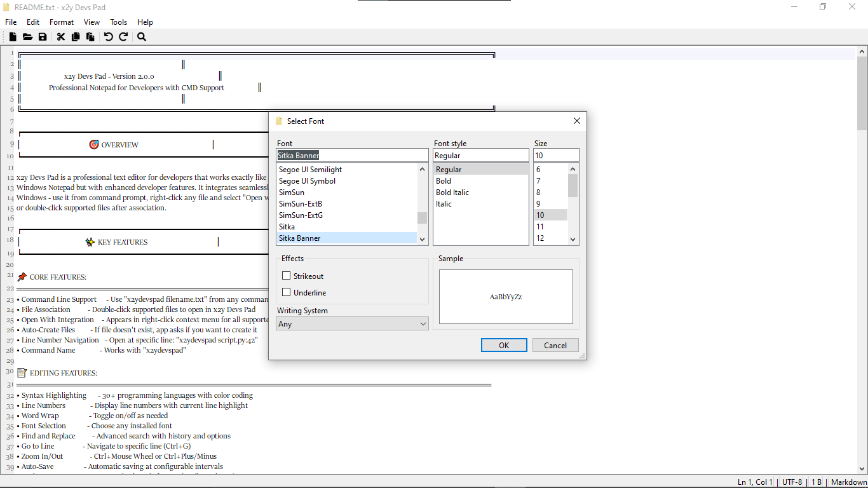Click the Copy toolbar icon
The width and height of the screenshot is (868, 488).
(x=76, y=37)
